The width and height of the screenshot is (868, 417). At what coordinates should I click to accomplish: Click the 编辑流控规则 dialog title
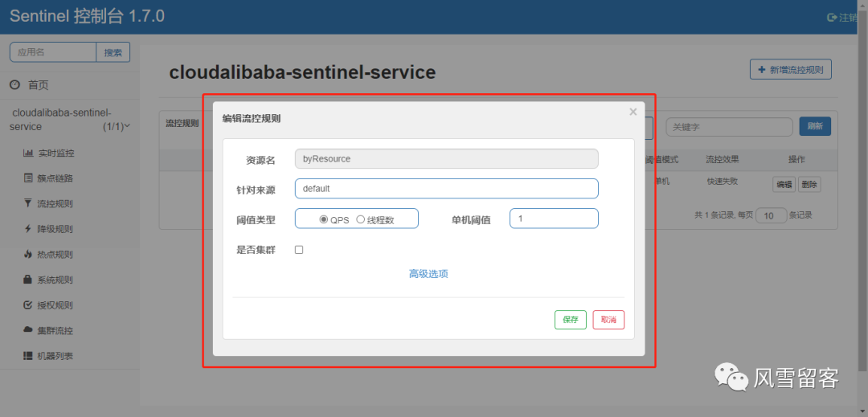click(x=252, y=118)
